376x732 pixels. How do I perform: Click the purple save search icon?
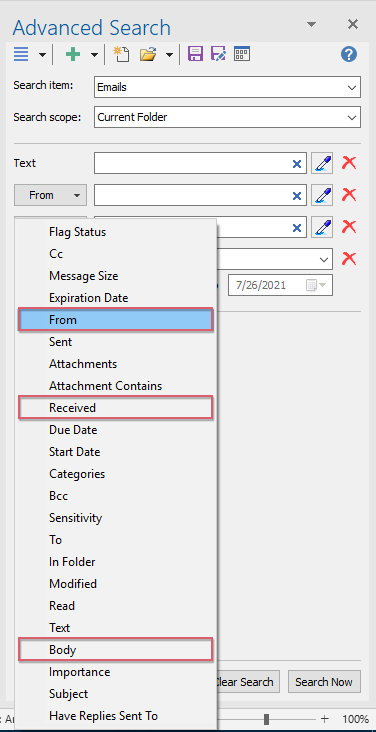point(195,54)
